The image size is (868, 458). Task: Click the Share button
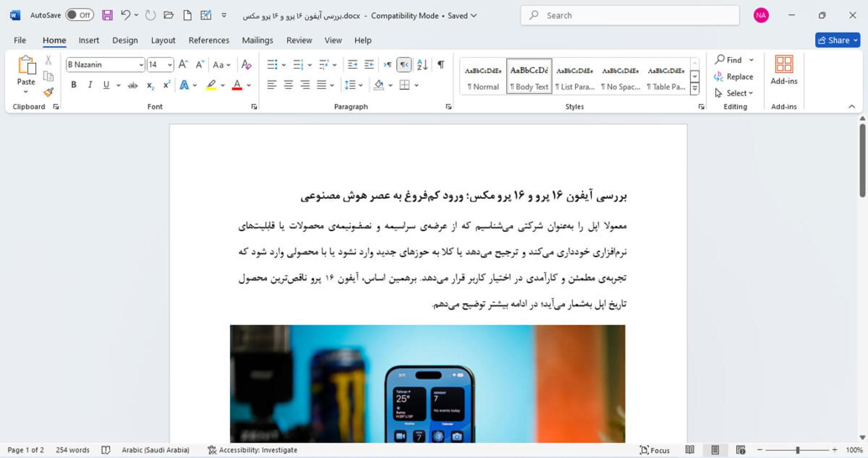click(x=837, y=40)
